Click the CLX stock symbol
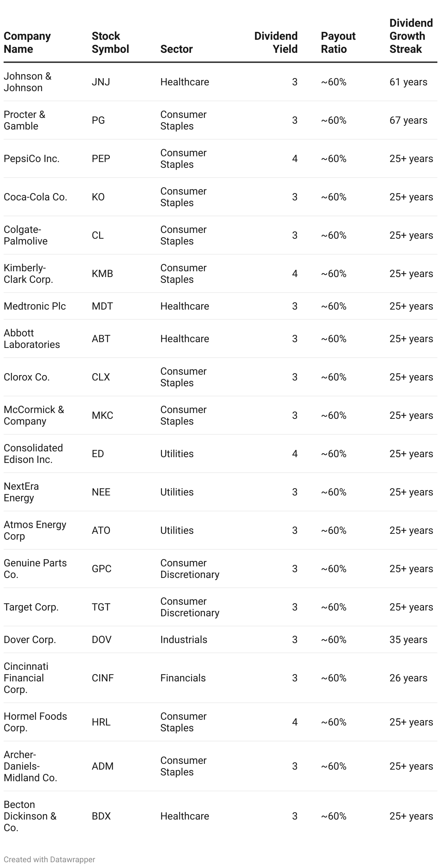The width and height of the screenshot is (441, 868). [101, 377]
